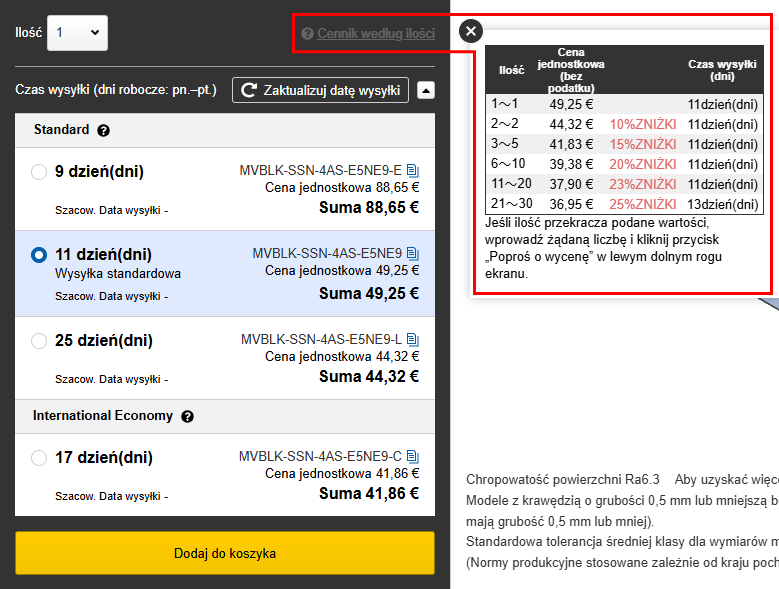This screenshot has width=779, height=589.
Task: Open Cennik według ilości link
Action: coord(376,33)
